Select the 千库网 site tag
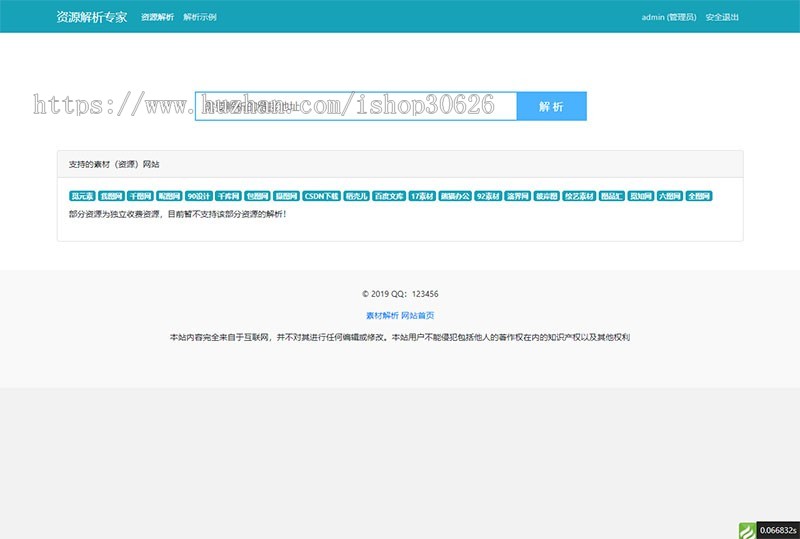The height and width of the screenshot is (539, 800). pos(228,196)
